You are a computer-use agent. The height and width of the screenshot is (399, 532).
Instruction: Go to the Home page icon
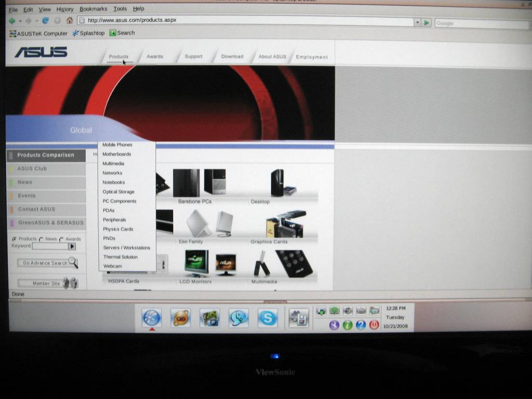pyautogui.click(x=70, y=20)
